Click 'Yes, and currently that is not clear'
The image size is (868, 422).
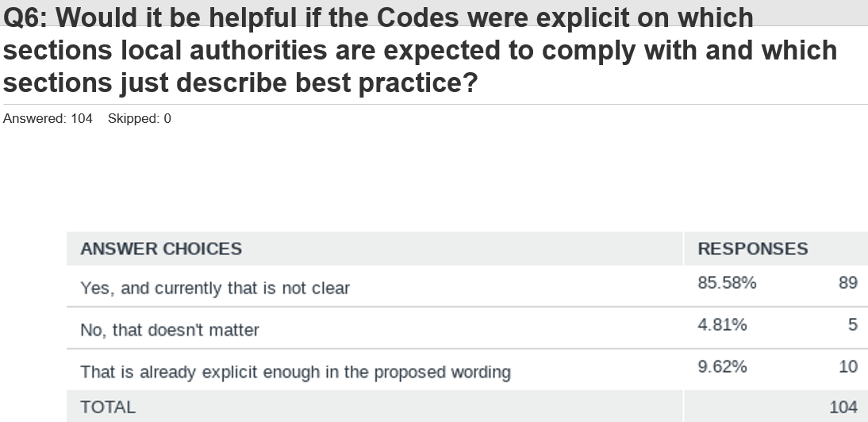click(215, 288)
